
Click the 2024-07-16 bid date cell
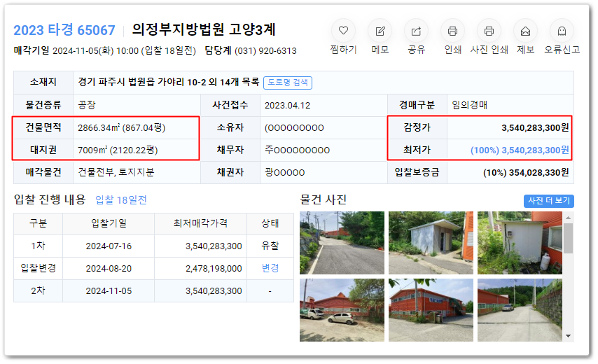pos(109,246)
